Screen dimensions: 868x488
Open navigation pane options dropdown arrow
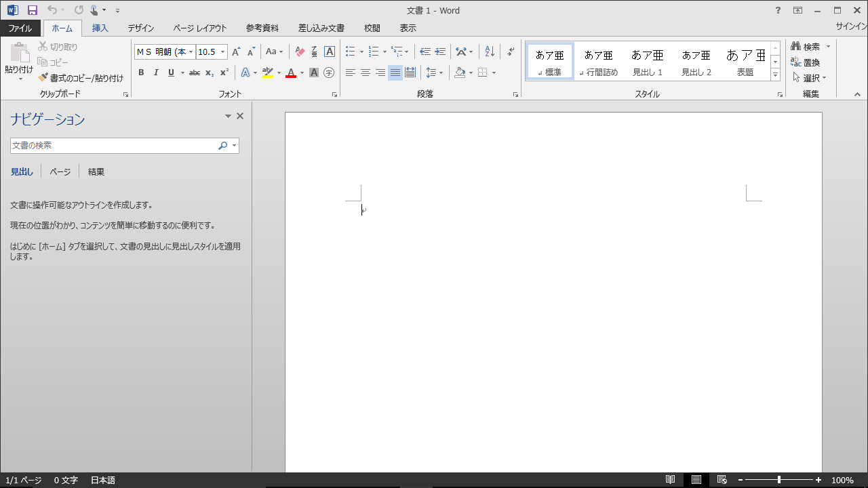click(x=228, y=117)
